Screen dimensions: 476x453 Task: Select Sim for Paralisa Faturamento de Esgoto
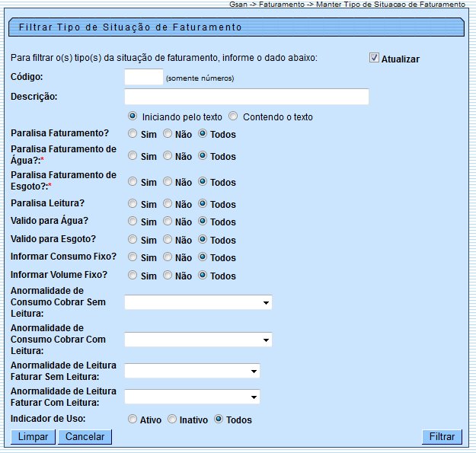tap(133, 181)
